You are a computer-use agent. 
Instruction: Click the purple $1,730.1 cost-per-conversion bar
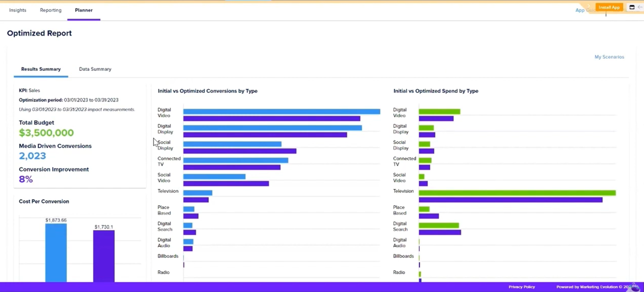coord(104,254)
